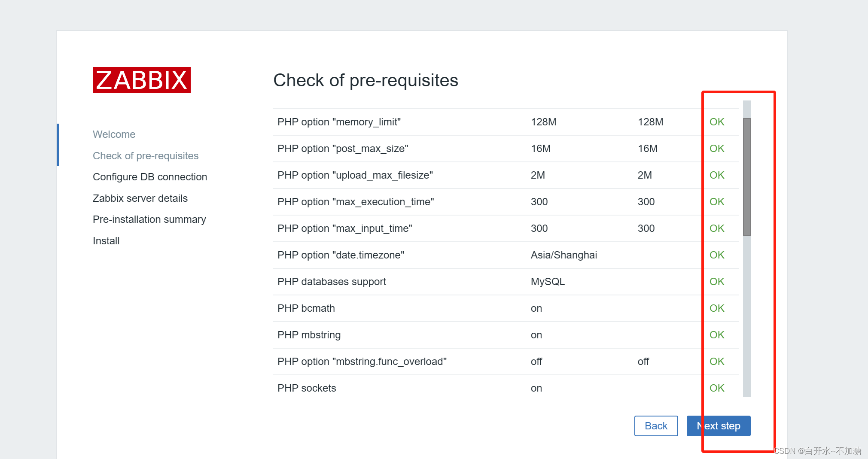Click the PHP bcmath row label
Screen dimensions: 868x459
306,308
